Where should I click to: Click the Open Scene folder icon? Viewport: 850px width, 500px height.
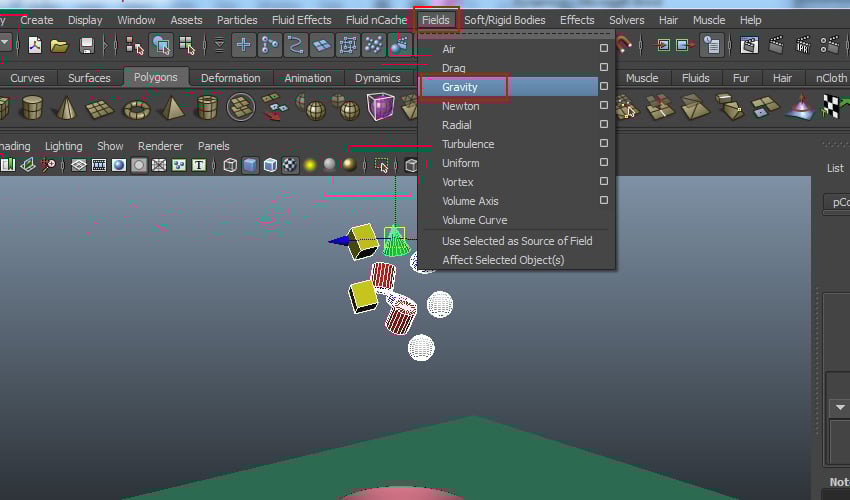pyautogui.click(x=59, y=46)
